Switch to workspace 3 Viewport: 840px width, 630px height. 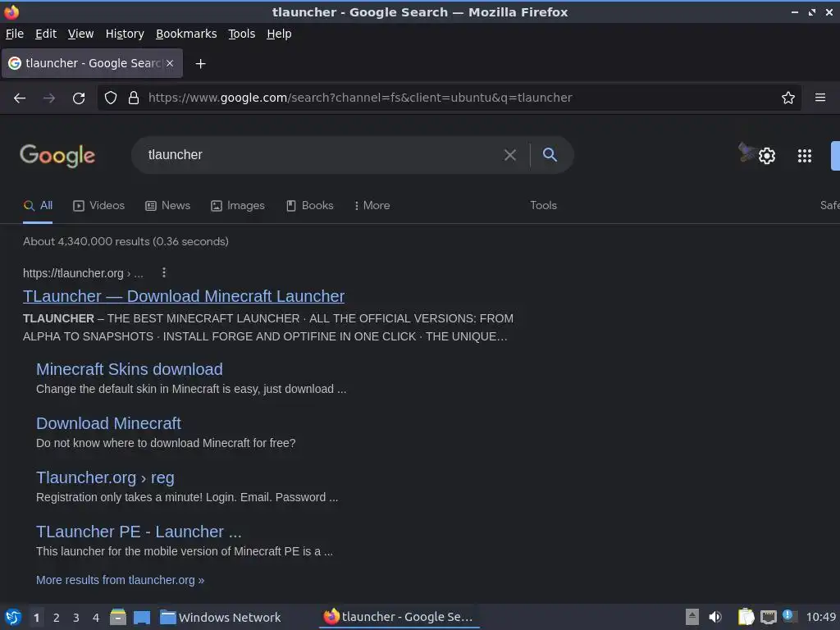coord(76,618)
